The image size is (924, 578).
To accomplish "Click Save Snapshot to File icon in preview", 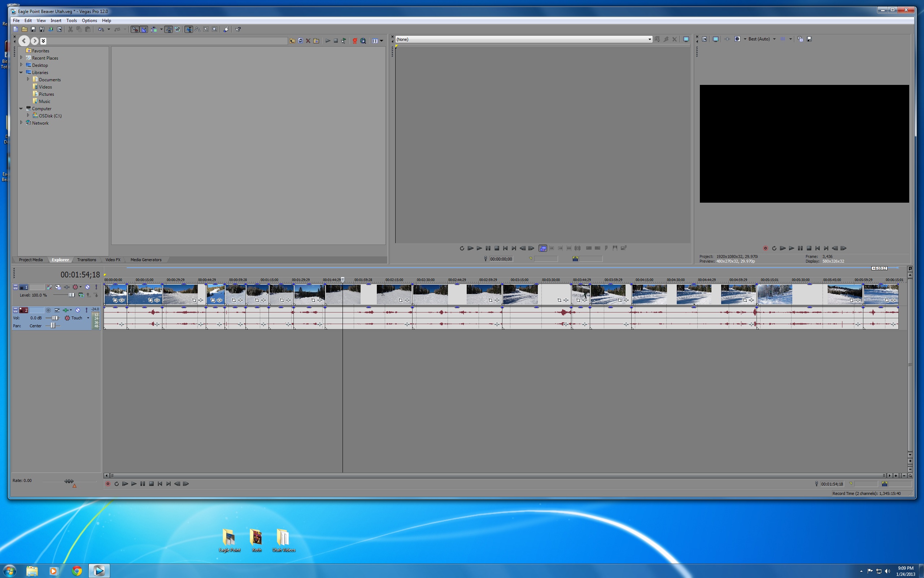I will tap(809, 39).
